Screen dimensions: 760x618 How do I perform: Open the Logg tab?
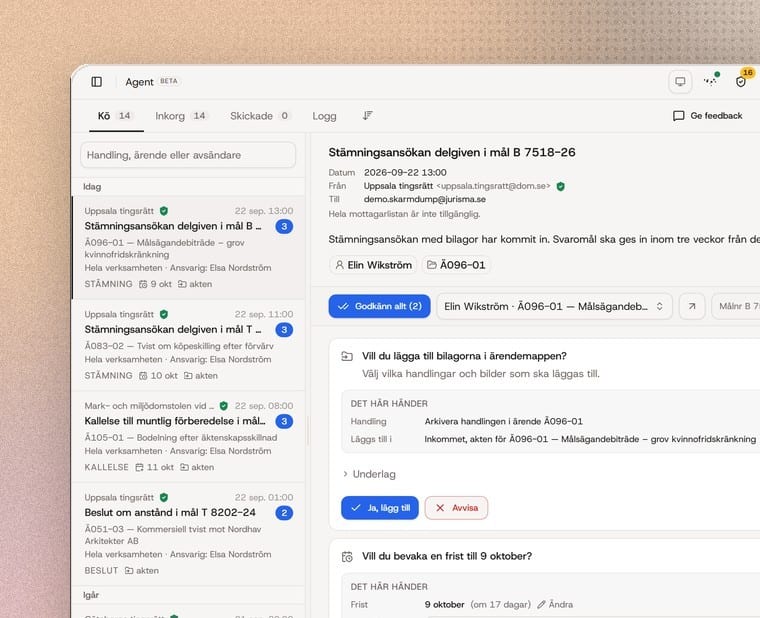(x=324, y=116)
